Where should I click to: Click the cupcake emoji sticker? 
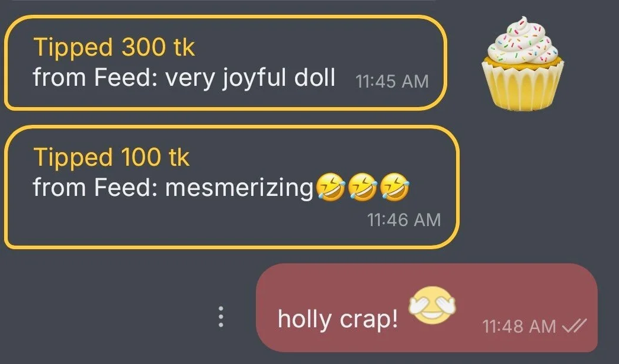(523, 63)
